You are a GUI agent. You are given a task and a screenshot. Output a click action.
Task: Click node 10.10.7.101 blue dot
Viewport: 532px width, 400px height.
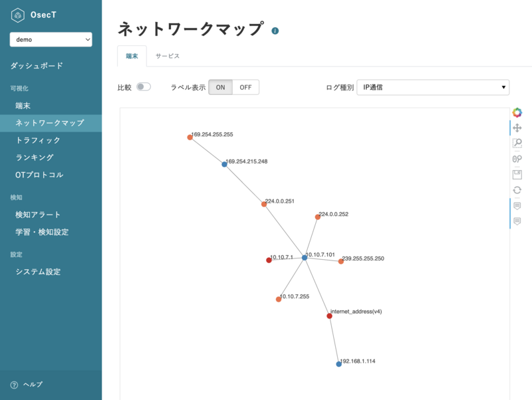305,258
